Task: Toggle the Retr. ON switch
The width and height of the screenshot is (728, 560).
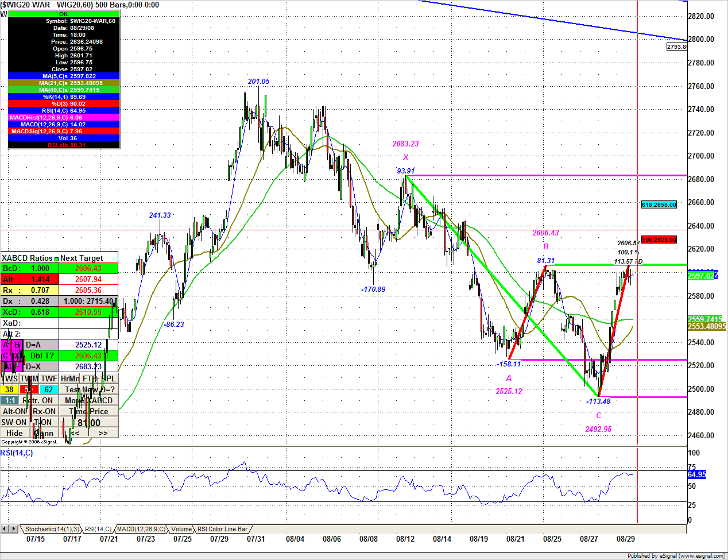Action: [x=39, y=400]
